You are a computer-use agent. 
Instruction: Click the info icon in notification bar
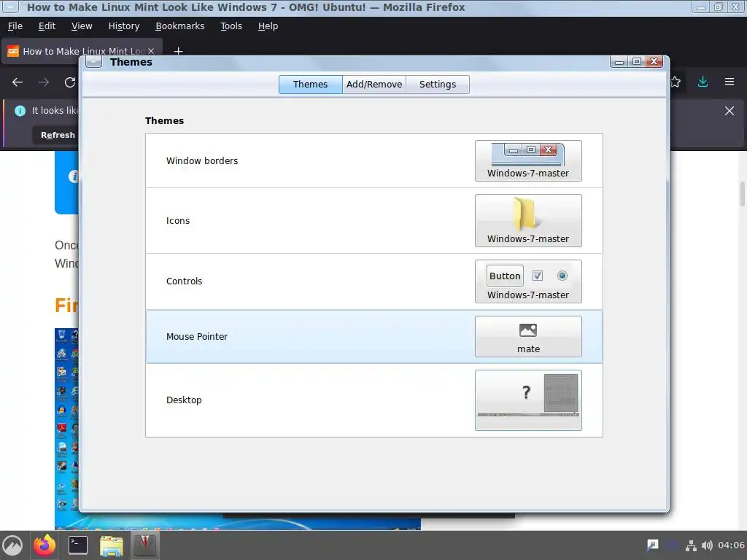pyautogui.click(x=20, y=111)
